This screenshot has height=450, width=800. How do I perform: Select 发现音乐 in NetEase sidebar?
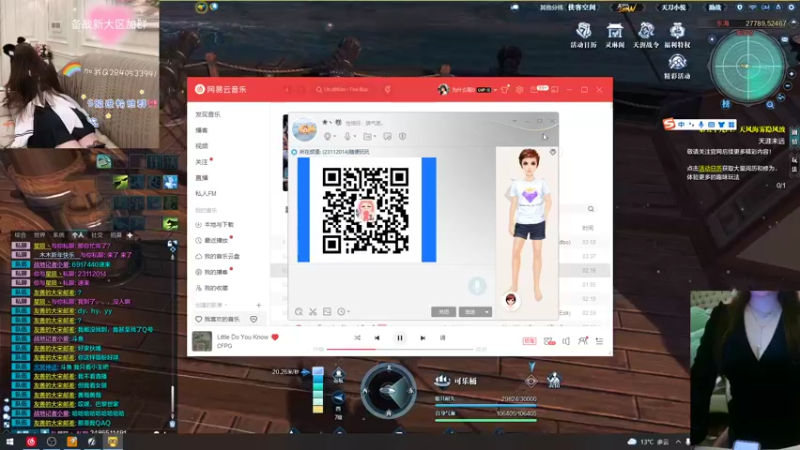(x=208, y=114)
